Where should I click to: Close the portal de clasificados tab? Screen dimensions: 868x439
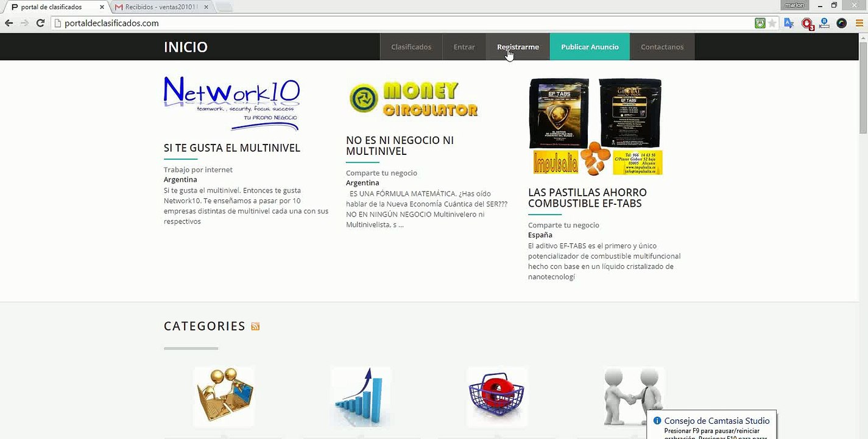102,7
